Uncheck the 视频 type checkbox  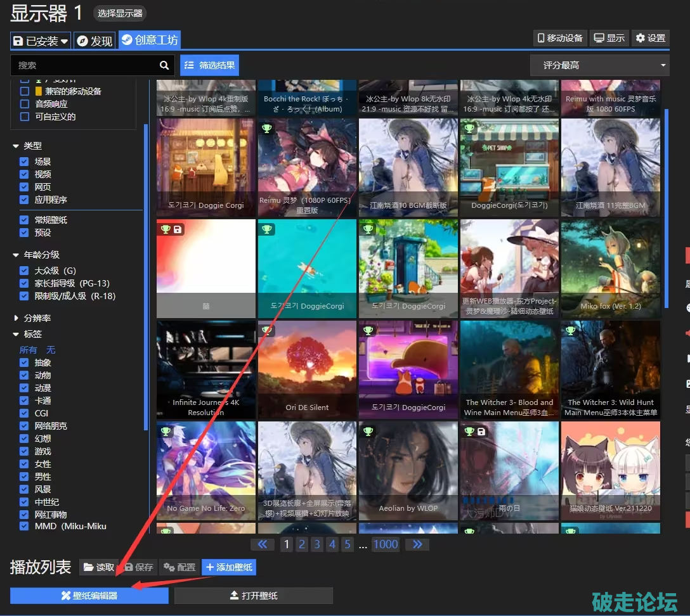24,174
